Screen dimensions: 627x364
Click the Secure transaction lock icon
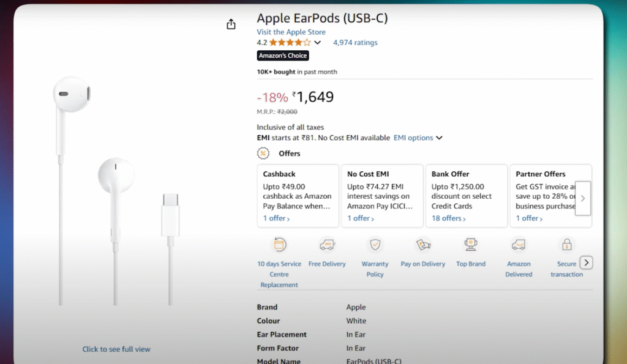click(x=566, y=243)
